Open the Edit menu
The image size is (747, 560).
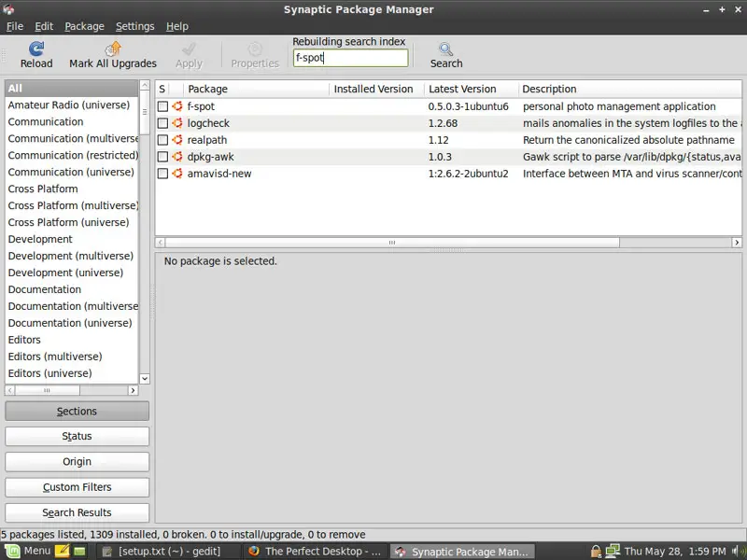[x=44, y=26]
